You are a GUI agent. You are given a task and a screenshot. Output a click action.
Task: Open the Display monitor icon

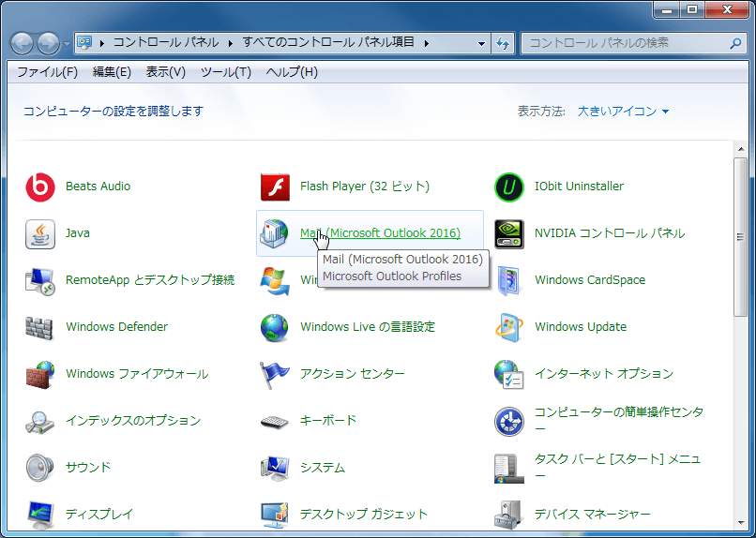point(40,515)
